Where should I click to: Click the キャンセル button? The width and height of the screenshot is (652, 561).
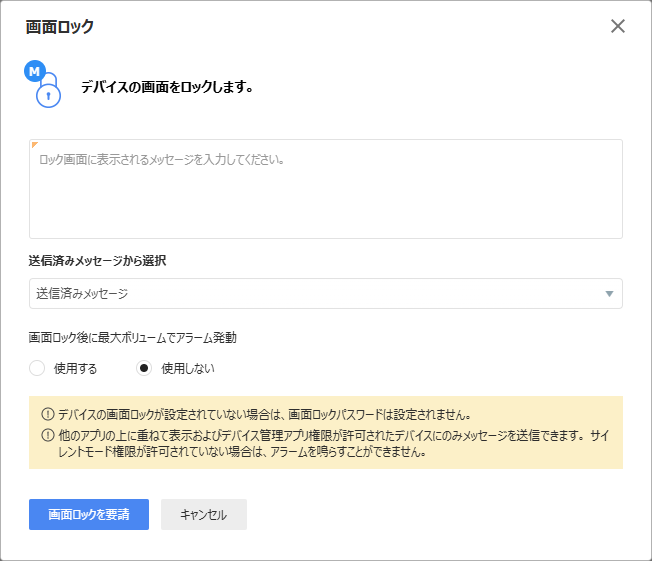pyautogui.click(x=204, y=514)
